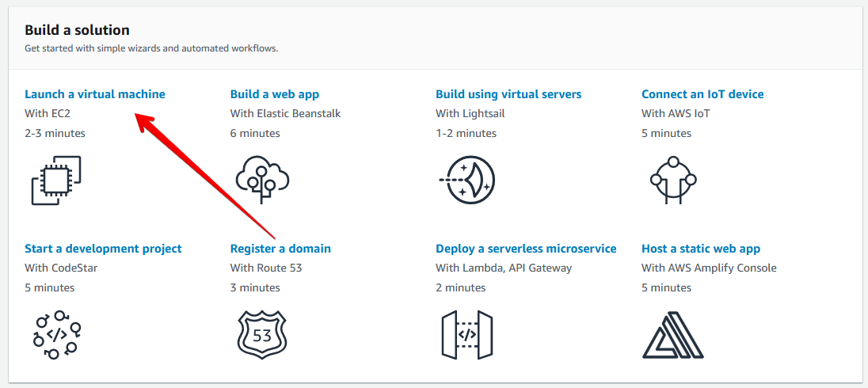Click the '6 minutes' text
868x388 pixels.
255,133
